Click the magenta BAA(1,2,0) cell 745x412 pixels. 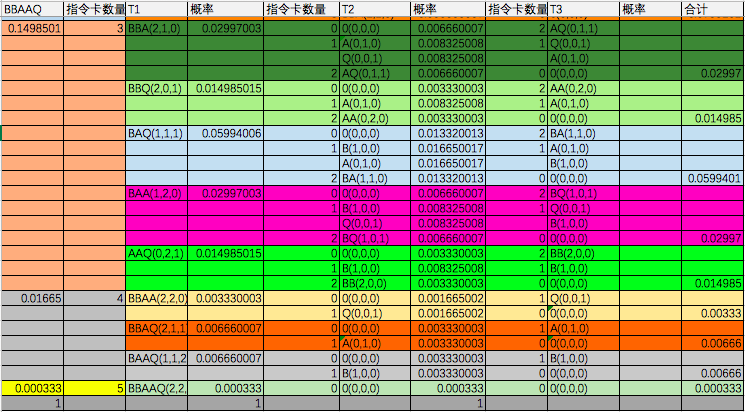(155, 193)
